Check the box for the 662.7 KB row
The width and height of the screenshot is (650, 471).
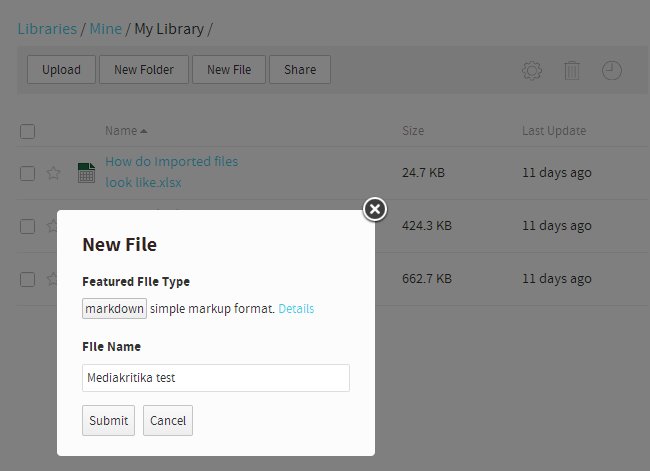pos(27,279)
